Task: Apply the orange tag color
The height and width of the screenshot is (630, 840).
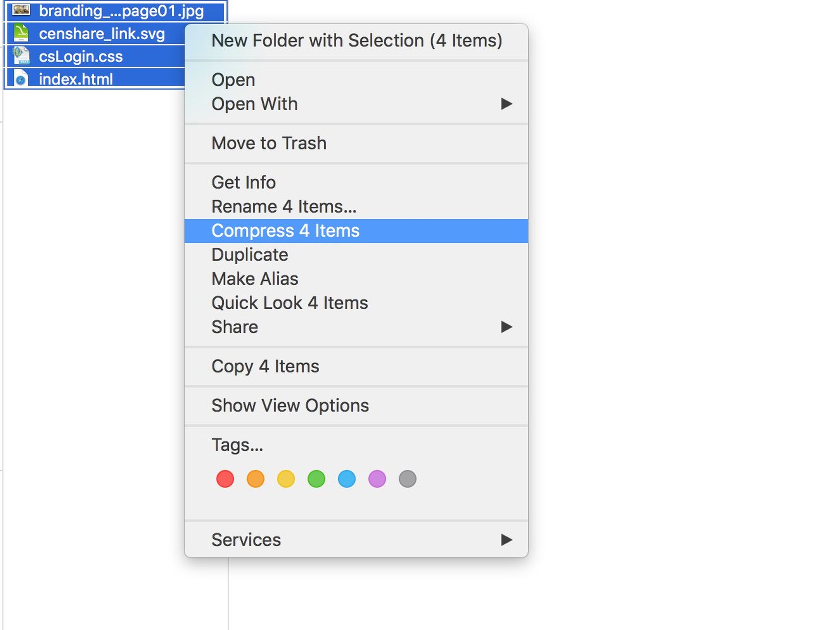Action: point(255,479)
